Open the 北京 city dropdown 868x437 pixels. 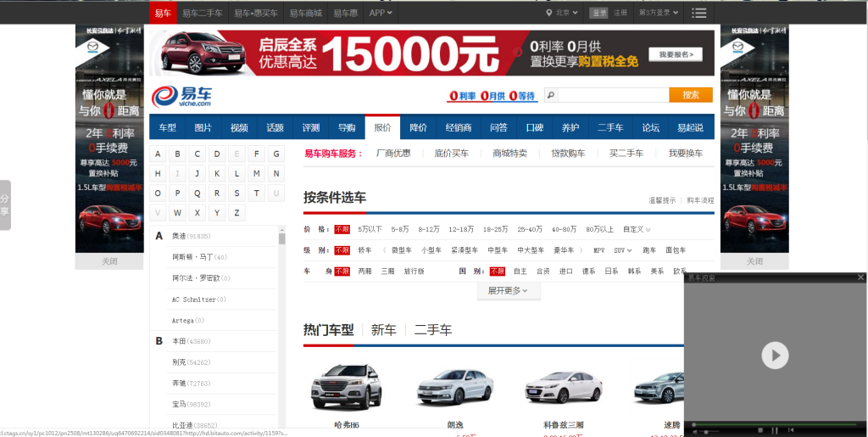tap(567, 12)
